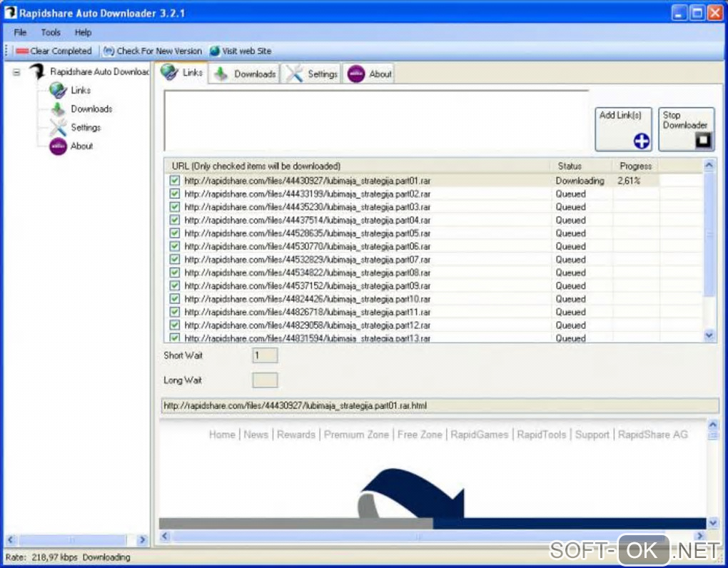The height and width of the screenshot is (568, 728).
Task: Click the 2,61% progress value
Action: click(629, 181)
